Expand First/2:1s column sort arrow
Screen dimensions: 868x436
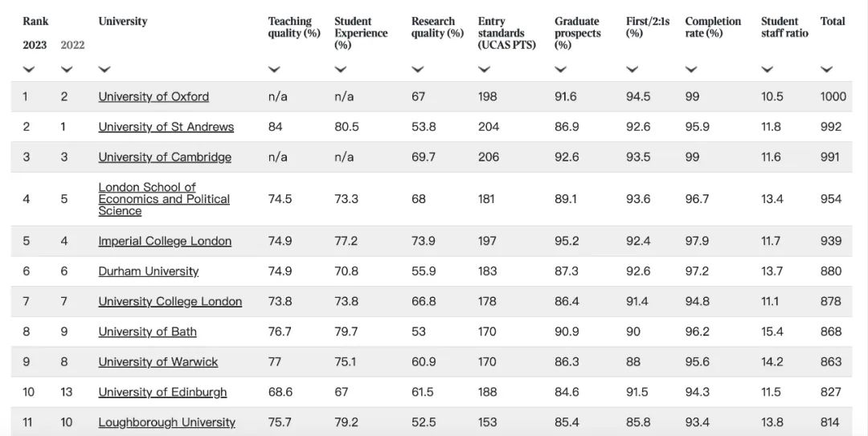pyautogui.click(x=633, y=70)
